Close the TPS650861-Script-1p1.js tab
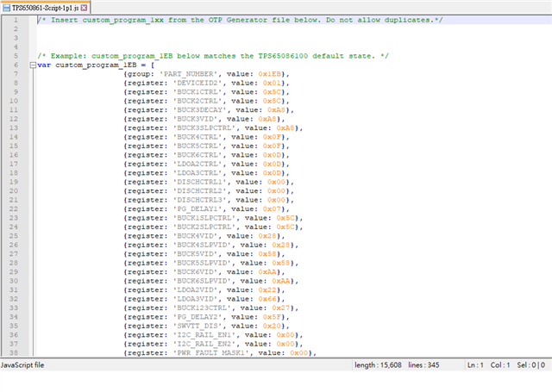 coord(85,8)
